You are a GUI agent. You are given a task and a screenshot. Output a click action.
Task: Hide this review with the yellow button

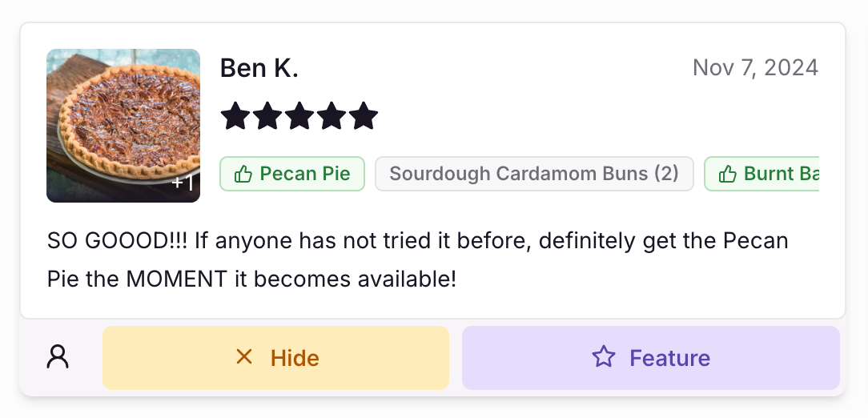click(275, 358)
